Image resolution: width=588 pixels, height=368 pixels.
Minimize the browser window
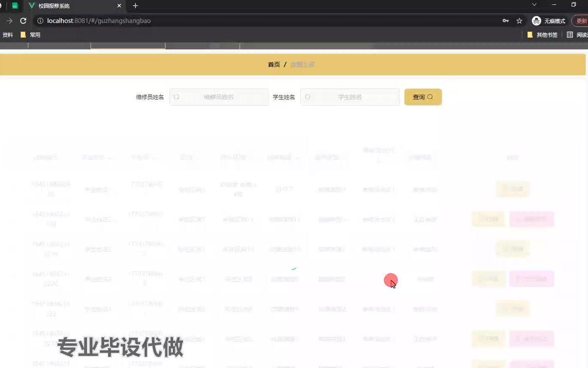[x=554, y=5]
